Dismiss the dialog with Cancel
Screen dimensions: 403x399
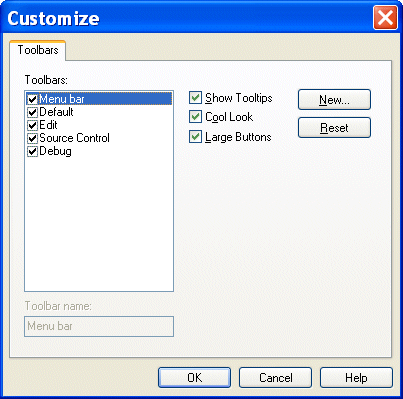[275, 378]
